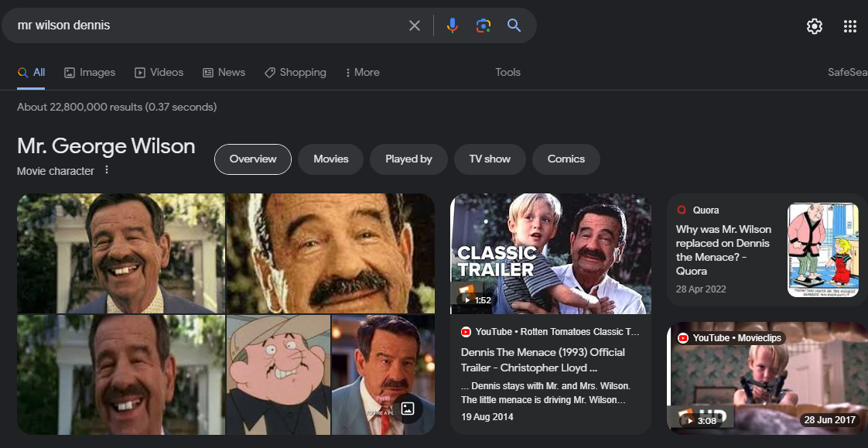868x448 pixels.
Task: Select the Played by chip
Action: pos(408,159)
